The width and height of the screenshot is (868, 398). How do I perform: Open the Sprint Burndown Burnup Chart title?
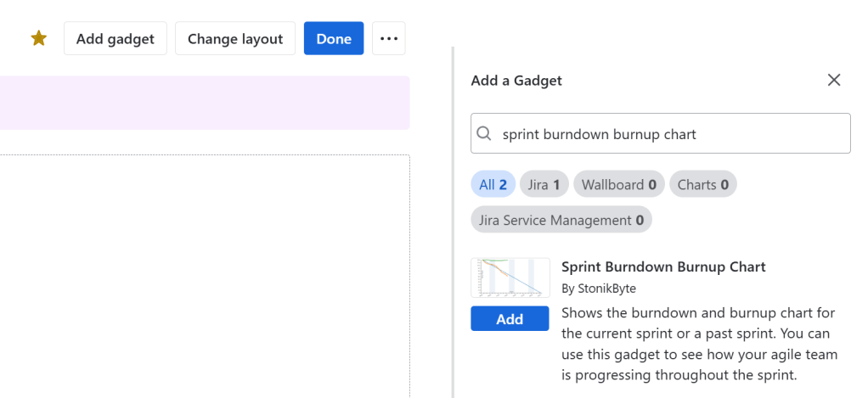click(x=663, y=266)
